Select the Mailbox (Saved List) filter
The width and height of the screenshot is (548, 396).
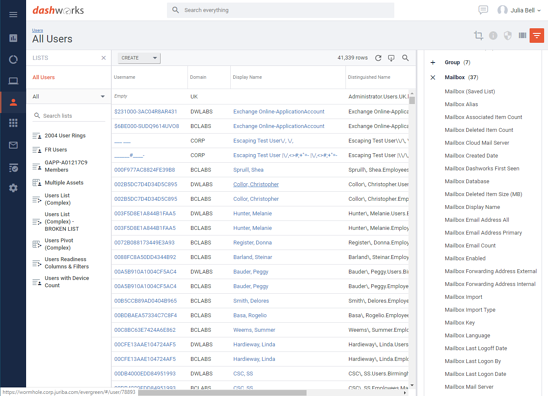(469, 91)
